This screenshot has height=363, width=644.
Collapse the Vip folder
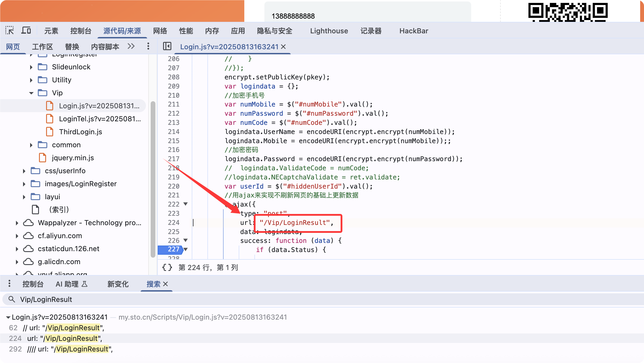pos(31,93)
